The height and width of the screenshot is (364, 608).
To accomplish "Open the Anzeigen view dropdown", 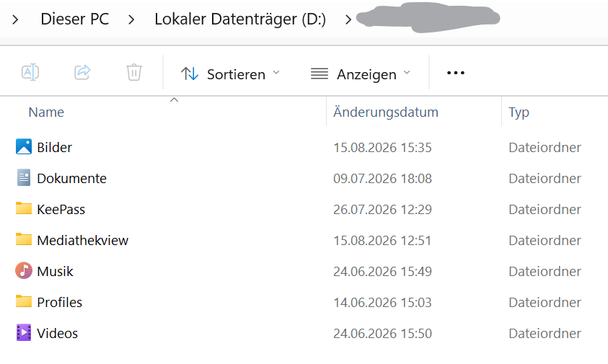I will 361,74.
